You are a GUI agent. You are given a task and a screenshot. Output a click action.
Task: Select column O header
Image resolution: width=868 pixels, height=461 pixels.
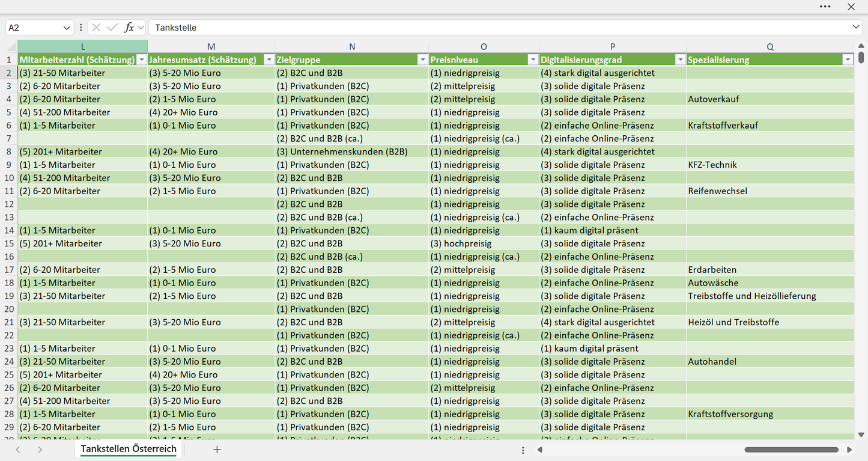(484, 46)
